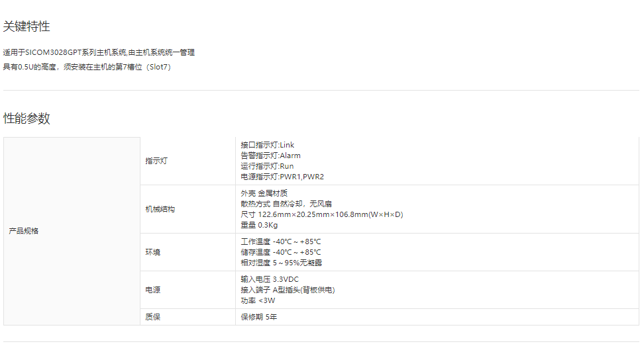Click the 工作温度 -40℃～+85℃ line
The height and width of the screenshot is (350, 644).
click(281, 241)
